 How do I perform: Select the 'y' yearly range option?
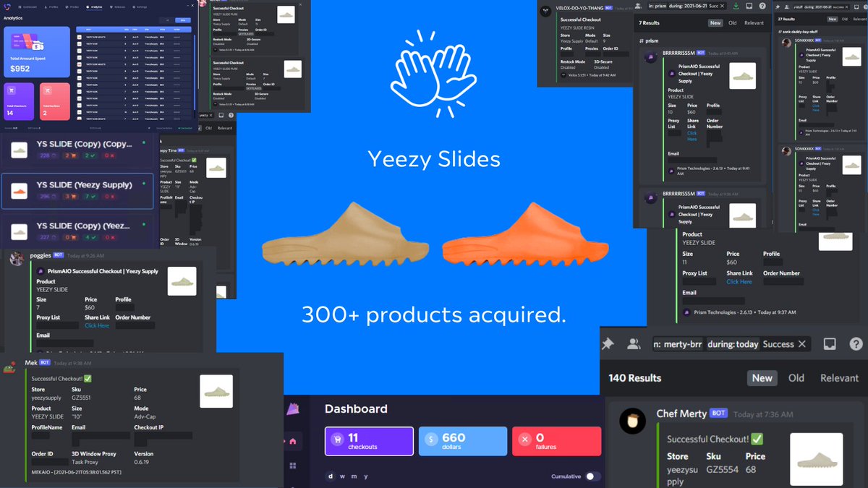coord(365,476)
